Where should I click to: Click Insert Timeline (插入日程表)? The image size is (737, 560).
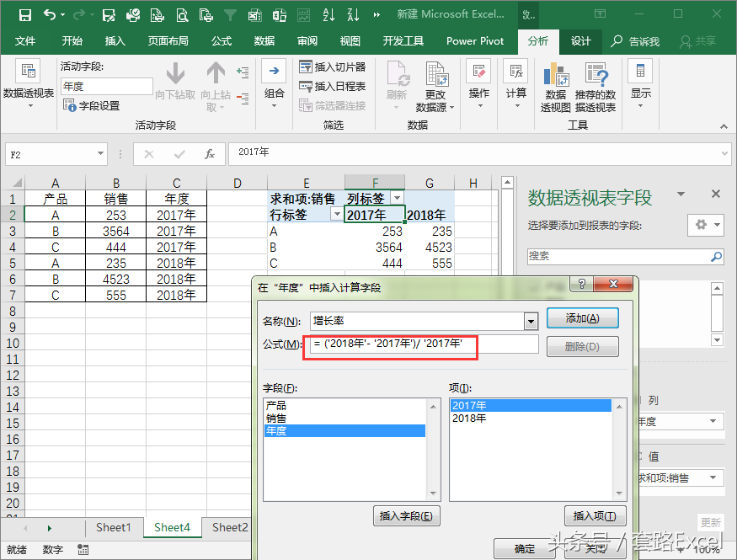[x=333, y=87]
